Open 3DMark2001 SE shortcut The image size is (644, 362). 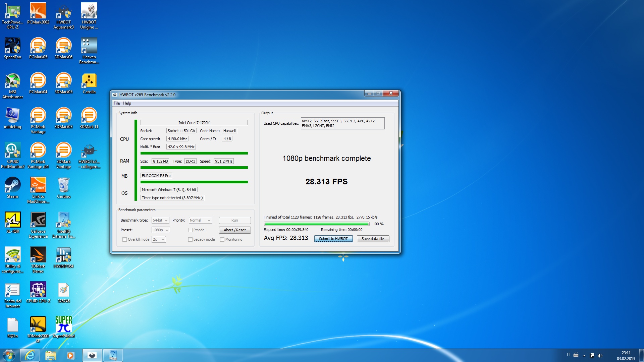[x=38, y=329]
